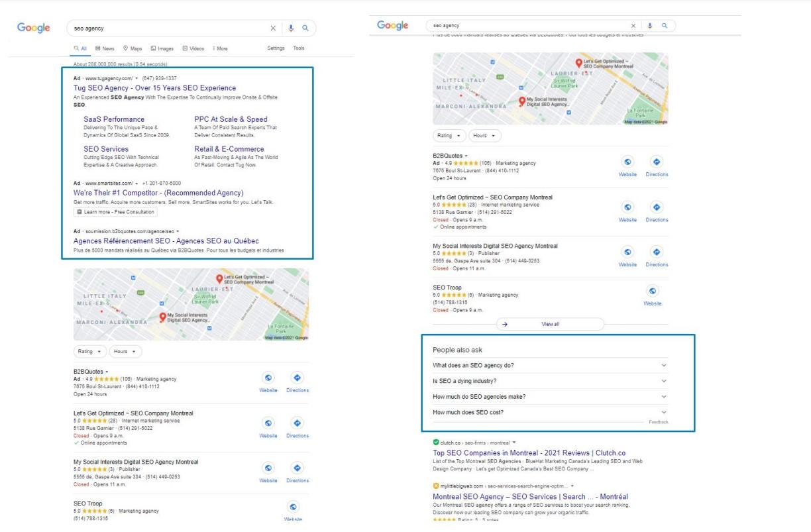Open the dropdown arrow beside the tugagency.com ad URL
The image size is (811, 532).
(x=136, y=78)
